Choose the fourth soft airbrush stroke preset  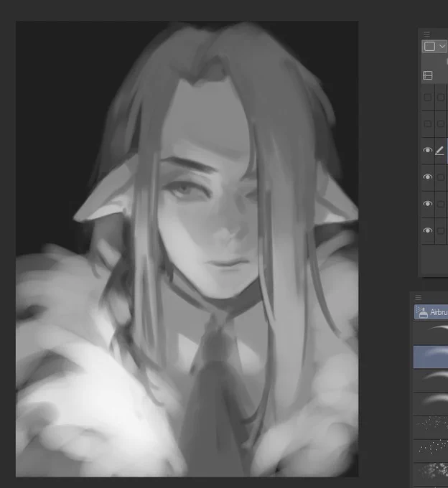tap(431, 403)
